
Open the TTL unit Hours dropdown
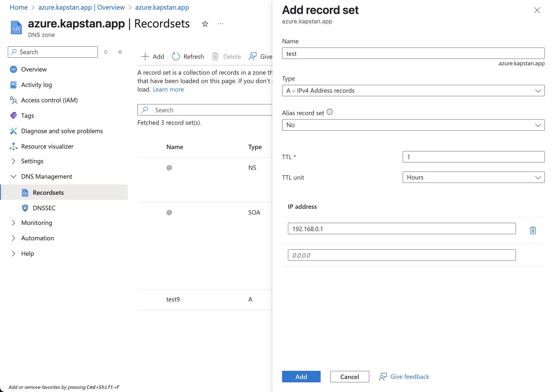click(473, 177)
